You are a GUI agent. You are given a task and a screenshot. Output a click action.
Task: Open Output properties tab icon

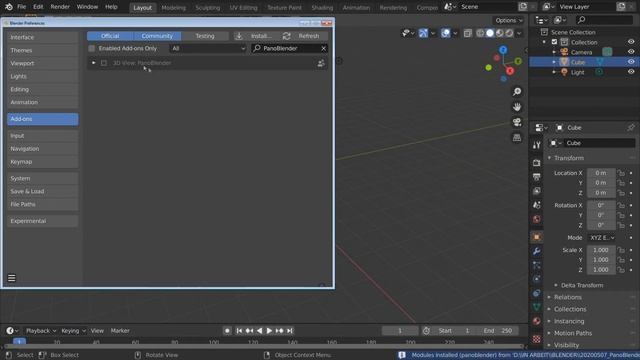(537, 177)
